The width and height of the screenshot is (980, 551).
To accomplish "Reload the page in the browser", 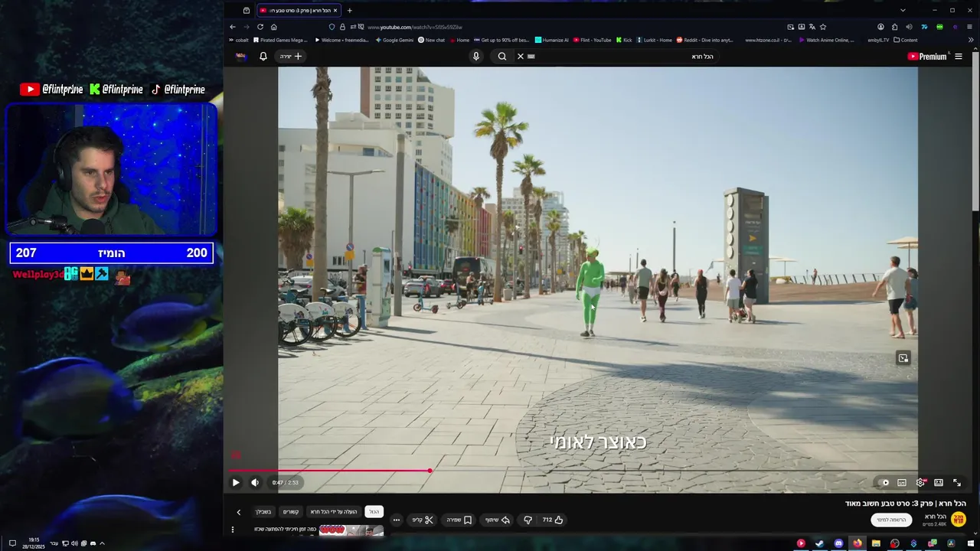I will 260,27.
